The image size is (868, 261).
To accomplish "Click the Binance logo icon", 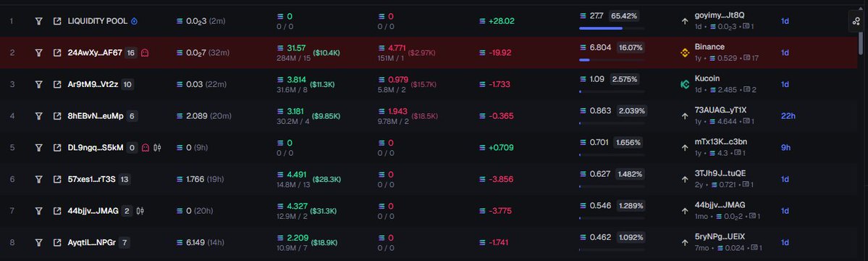I will click(x=684, y=53).
